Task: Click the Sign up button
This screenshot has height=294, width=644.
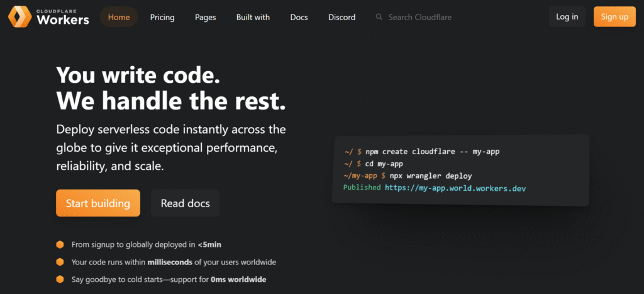Action: tap(615, 17)
